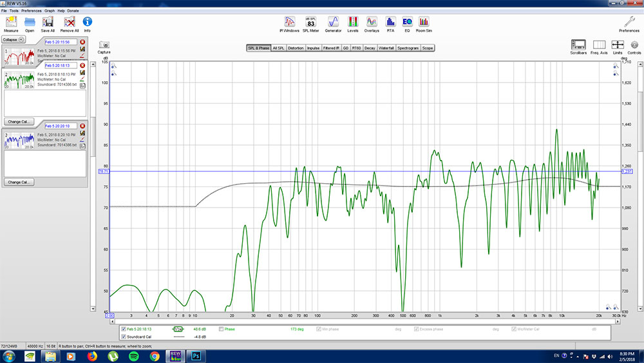The height and width of the screenshot is (363, 644).
Task: Toggle the Mic/Meter Cal checkbox
Action: (514, 329)
